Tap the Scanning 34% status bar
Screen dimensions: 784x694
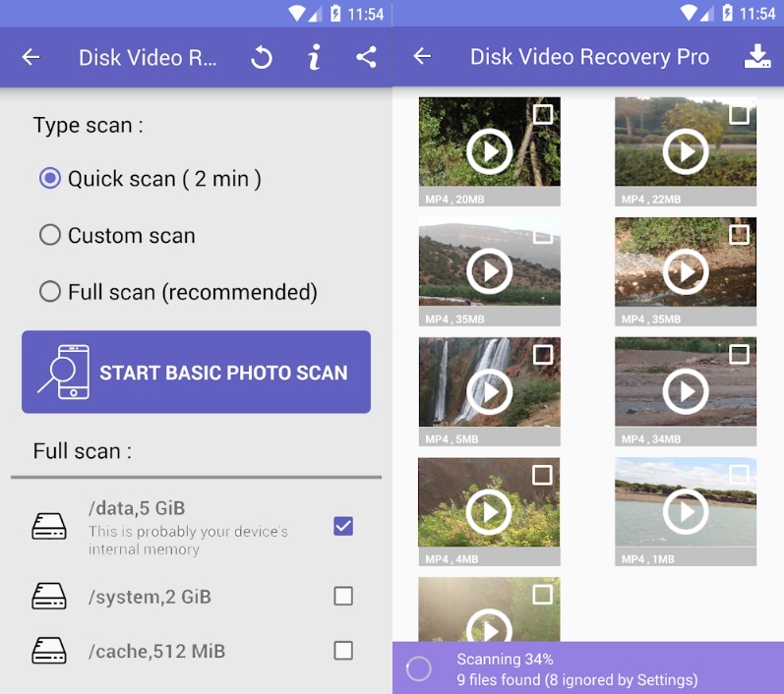pyautogui.click(x=588, y=668)
